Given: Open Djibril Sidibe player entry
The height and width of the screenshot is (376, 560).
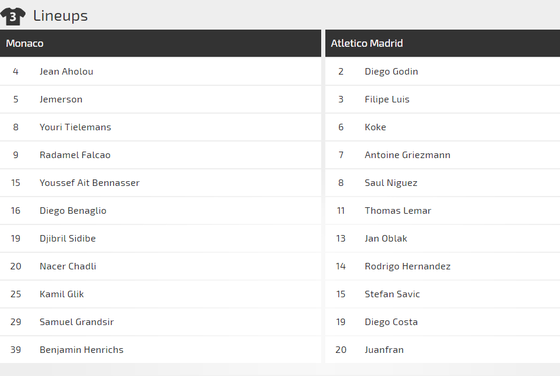Looking at the screenshot, I should (68, 239).
